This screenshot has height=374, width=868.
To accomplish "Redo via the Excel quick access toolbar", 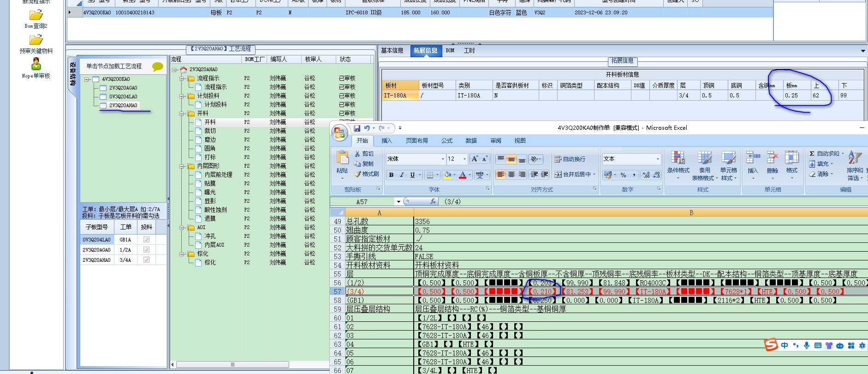I will coord(381,128).
